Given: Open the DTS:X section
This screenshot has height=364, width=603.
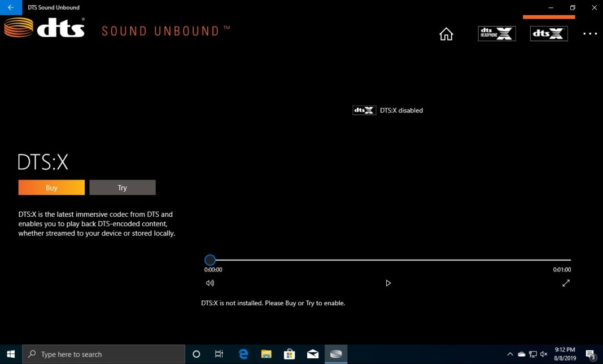Looking at the screenshot, I should point(548,33).
